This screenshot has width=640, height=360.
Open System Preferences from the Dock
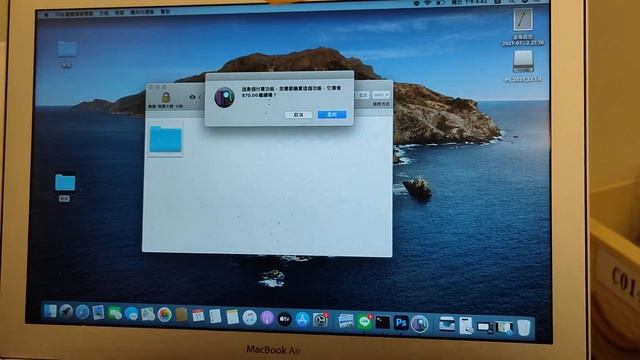(x=320, y=320)
